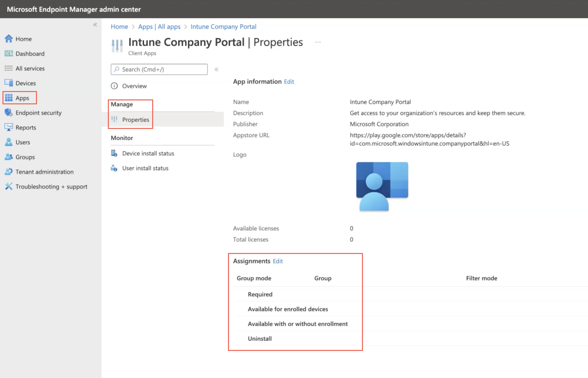The height and width of the screenshot is (378, 588).
Task: Click the Intune Company Portal logo image
Action: click(x=382, y=187)
